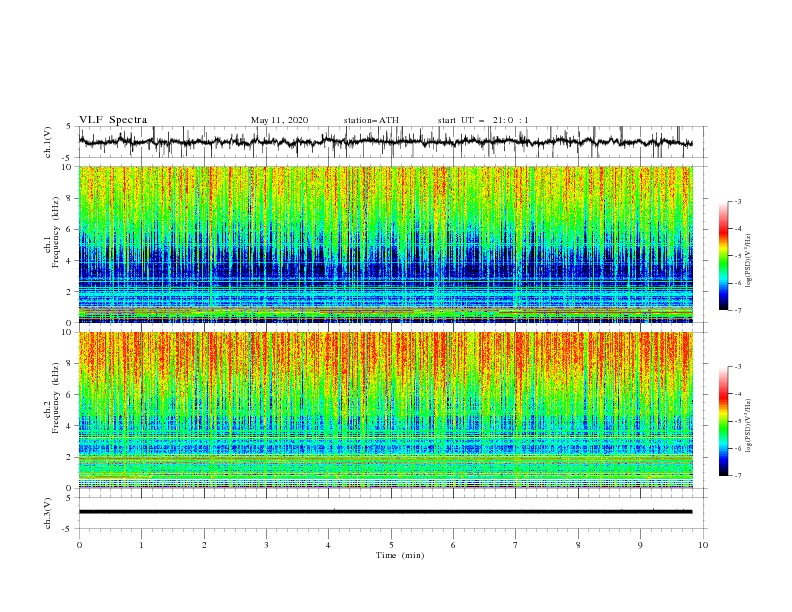The width and height of the screenshot is (792, 612).
Task: Click the "4" kHz tick on ch.2 axis
Action: 70,426
